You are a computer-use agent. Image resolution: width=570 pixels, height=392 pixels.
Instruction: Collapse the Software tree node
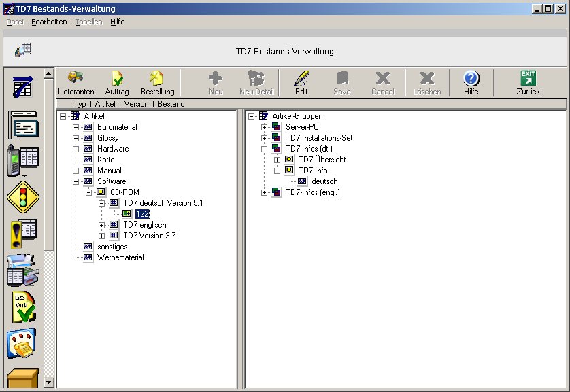coord(76,181)
